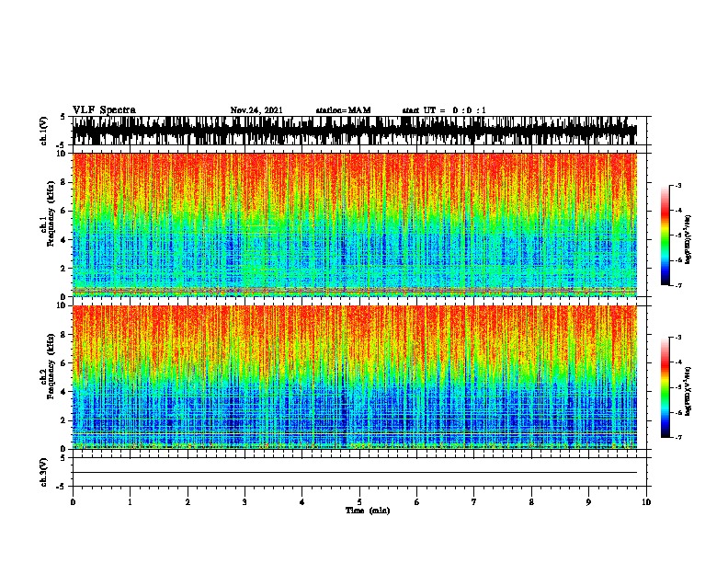Image resolution: width=728 pixels, height=563 pixels.
Task: Click the "5" tick on the time axis
Action: [x=359, y=502]
